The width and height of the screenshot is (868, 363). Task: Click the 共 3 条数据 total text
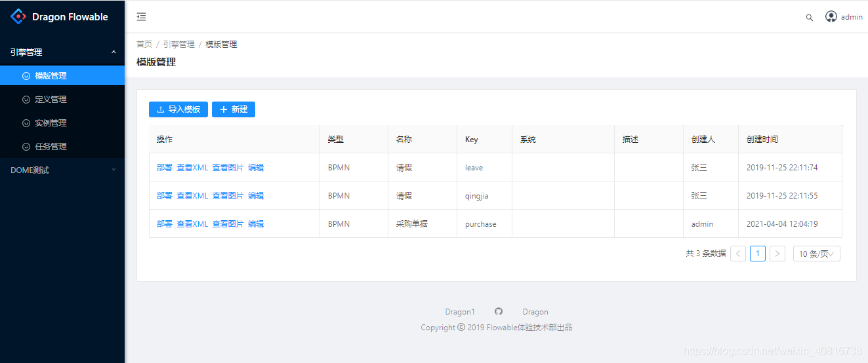click(x=706, y=254)
